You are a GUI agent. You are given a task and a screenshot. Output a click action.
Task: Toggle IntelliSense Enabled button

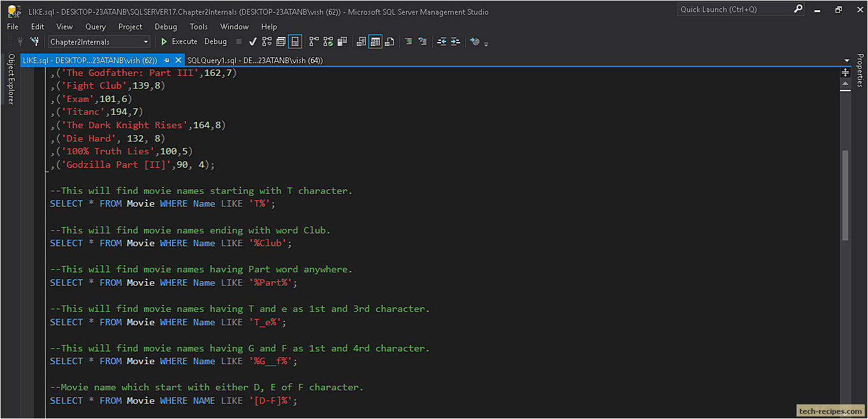(295, 41)
